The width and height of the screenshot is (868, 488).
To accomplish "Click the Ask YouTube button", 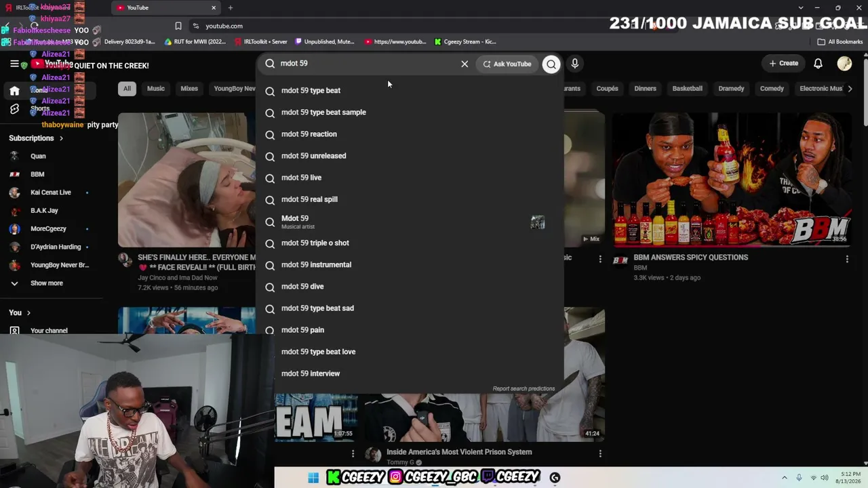I will tap(507, 64).
